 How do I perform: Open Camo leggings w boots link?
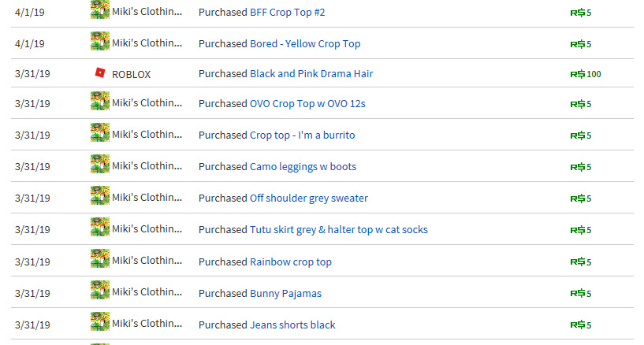pos(303,167)
